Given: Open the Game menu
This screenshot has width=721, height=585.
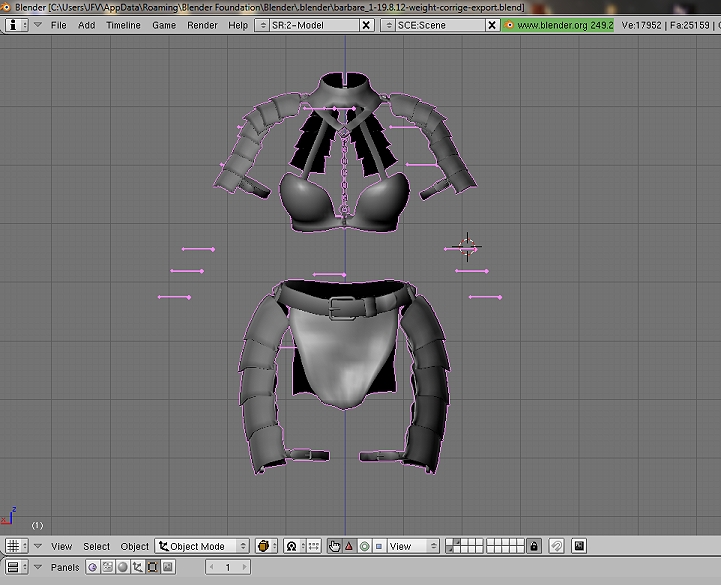Looking at the screenshot, I should (164, 25).
